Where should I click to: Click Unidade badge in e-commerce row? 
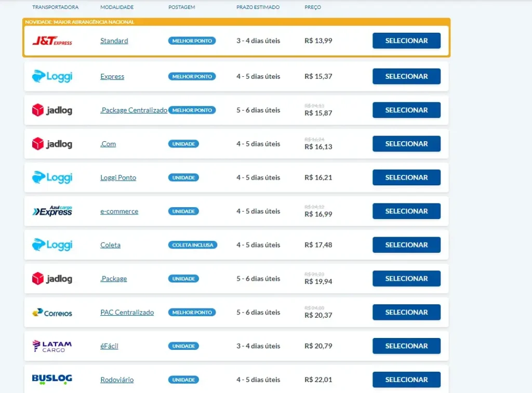click(183, 211)
